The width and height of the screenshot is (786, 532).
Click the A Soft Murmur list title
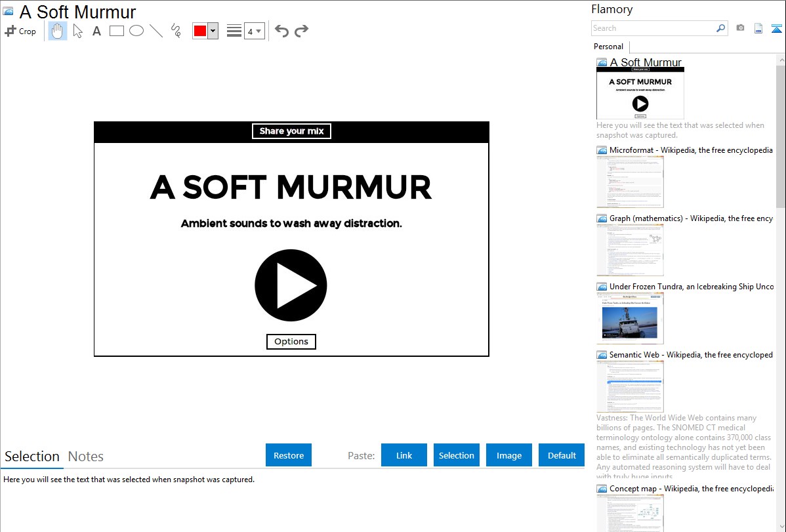[x=646, y=62]
